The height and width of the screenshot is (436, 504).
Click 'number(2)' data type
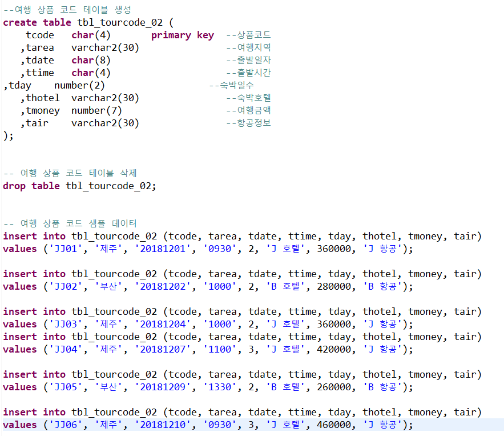79,86
